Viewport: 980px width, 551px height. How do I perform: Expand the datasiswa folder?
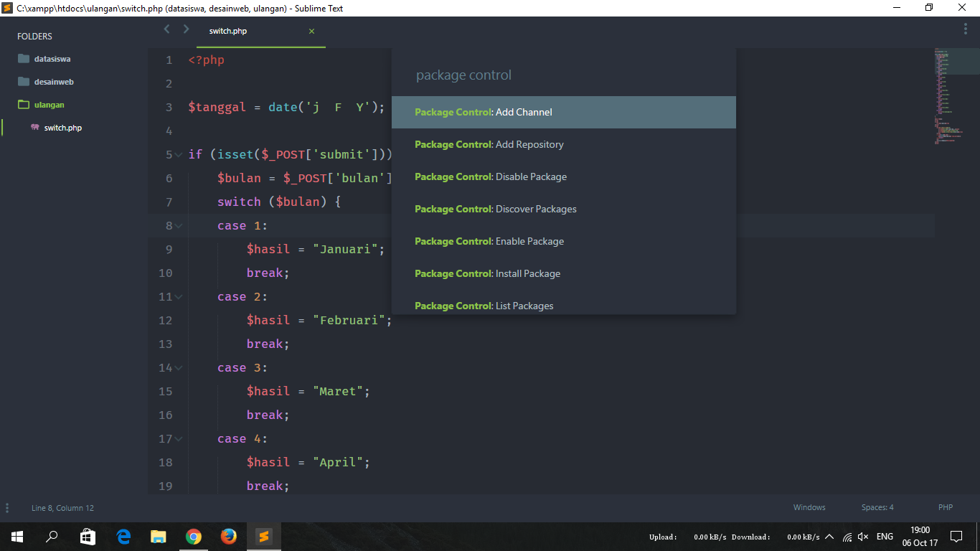point(52,59)
